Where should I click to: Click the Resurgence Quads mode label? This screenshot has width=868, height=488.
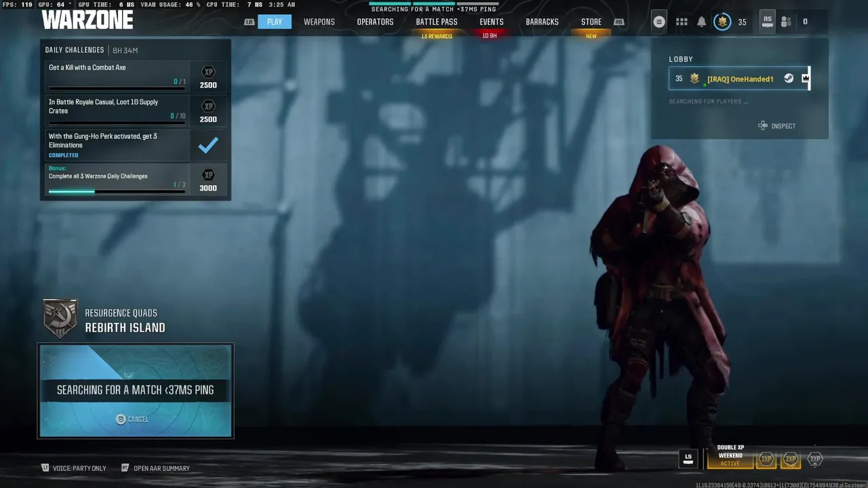tap(121, 313)
